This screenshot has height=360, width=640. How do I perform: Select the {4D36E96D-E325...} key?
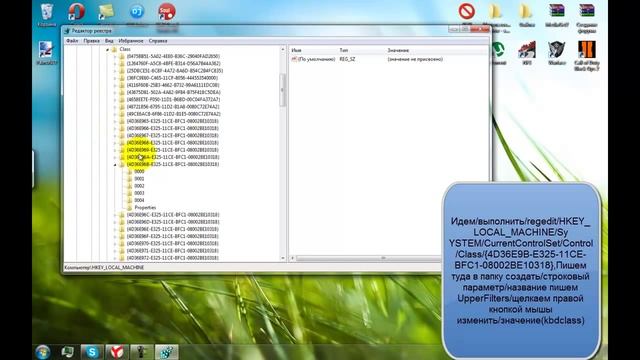173,222
